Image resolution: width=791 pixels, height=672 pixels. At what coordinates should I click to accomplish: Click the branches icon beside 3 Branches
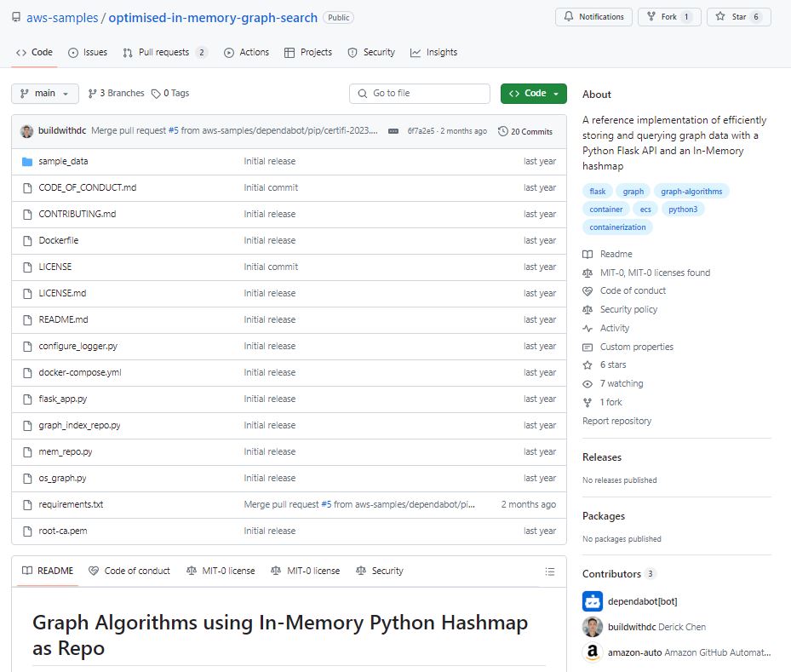click(x=92, y=94)
